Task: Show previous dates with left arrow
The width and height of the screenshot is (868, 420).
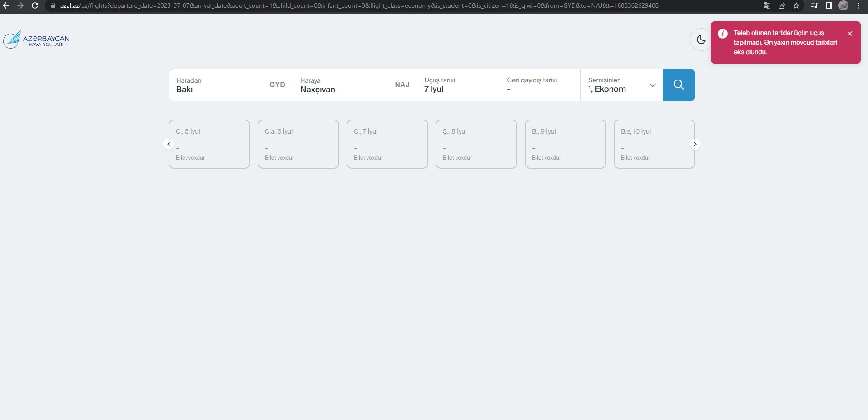Action: tap(169, 144)
